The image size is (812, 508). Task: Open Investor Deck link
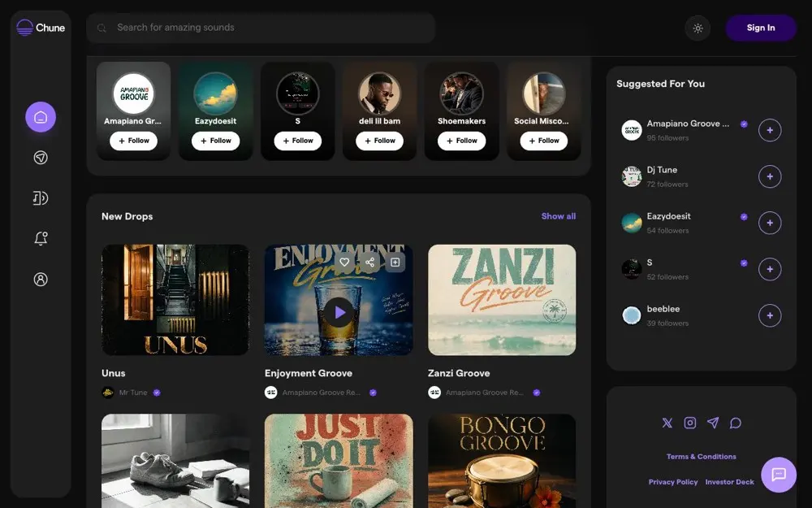[729, 482]
